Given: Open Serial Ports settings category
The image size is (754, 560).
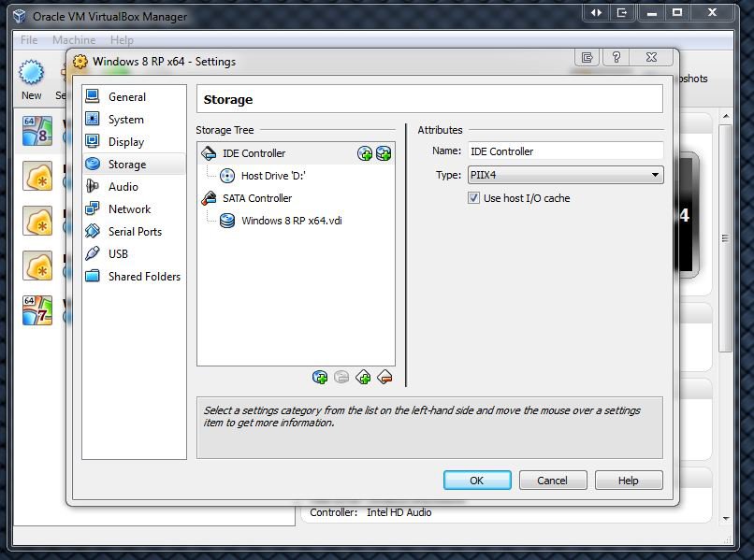Looking at the screenshot, I should pyautogui.click(x=134, y=232).
